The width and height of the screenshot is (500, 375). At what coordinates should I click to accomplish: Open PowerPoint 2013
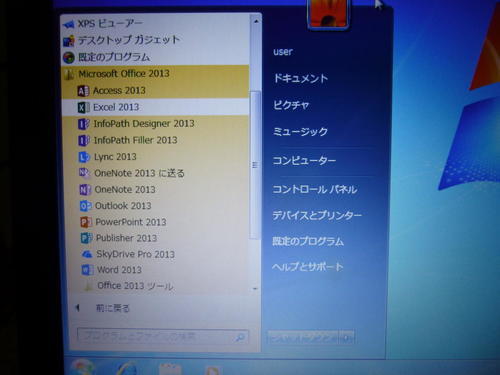click(x=155, y=222)
